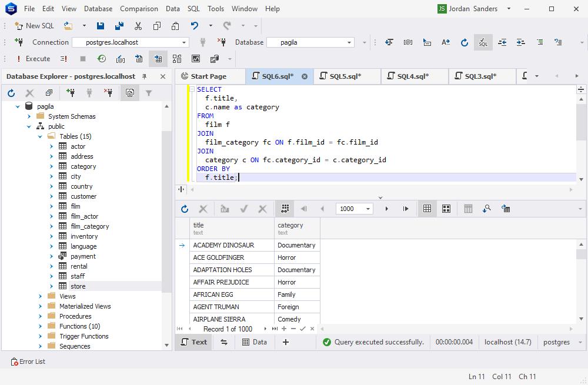Open the Comparison menu
Screen dimensions: 588x385
click(139, 8)
